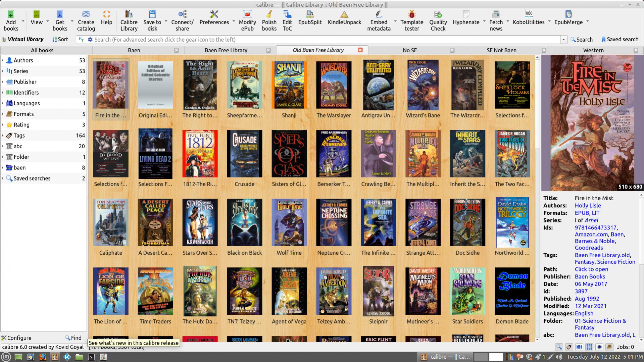Image resolution: width=644 pixels, height=362 pixels.
Task: Click the EpubSplit toolbar icon
Action: coord(310,18)
